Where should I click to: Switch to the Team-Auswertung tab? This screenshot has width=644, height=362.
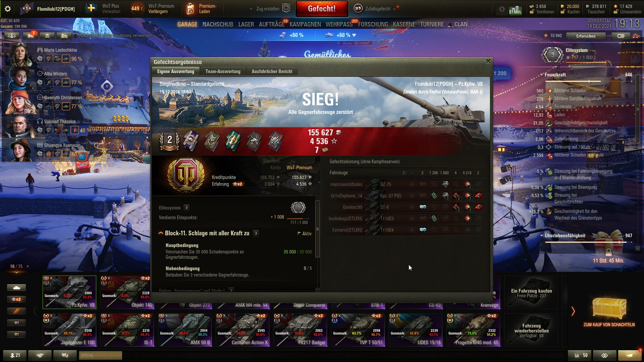tap(223, 71)
